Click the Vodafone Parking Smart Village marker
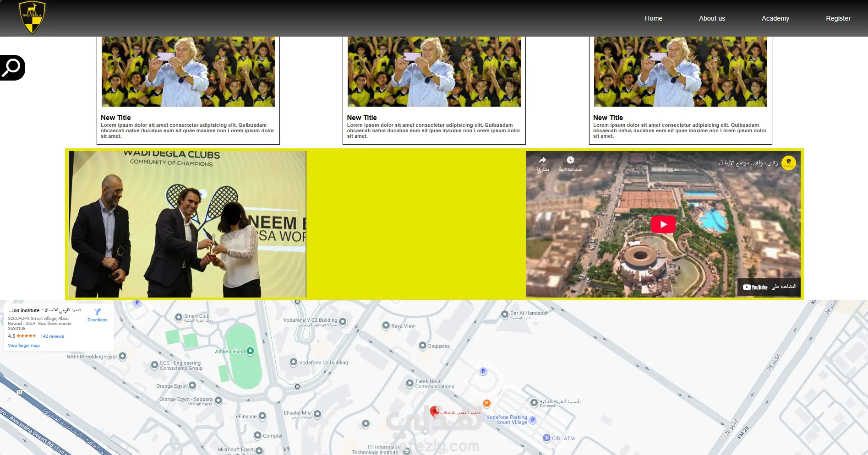The width and height of the screenshot is (868, 455). coord(533,419)
